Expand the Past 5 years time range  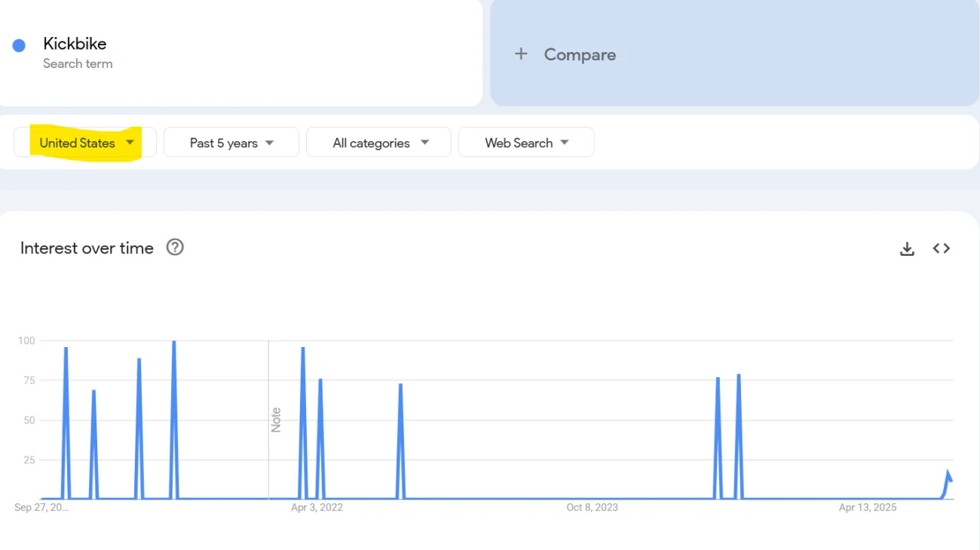point(231,143)
